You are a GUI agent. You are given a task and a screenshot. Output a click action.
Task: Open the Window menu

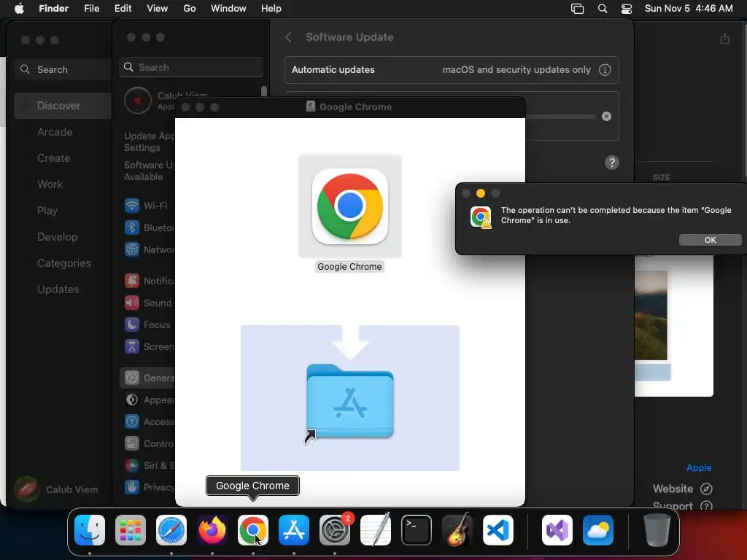228,9
